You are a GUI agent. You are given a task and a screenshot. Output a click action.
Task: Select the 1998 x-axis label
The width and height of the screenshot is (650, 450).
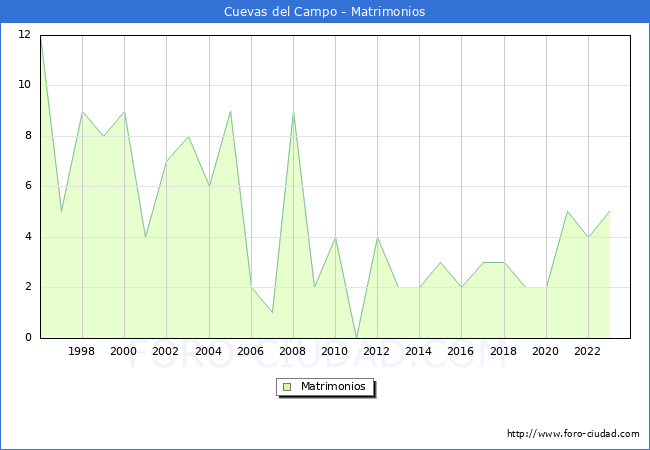pos(82,352)
